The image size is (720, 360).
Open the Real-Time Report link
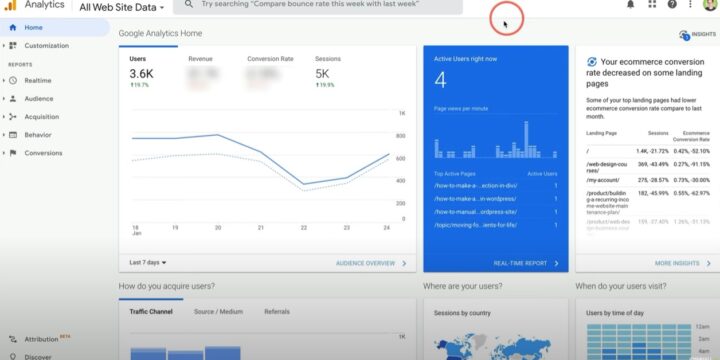(520, 264)
